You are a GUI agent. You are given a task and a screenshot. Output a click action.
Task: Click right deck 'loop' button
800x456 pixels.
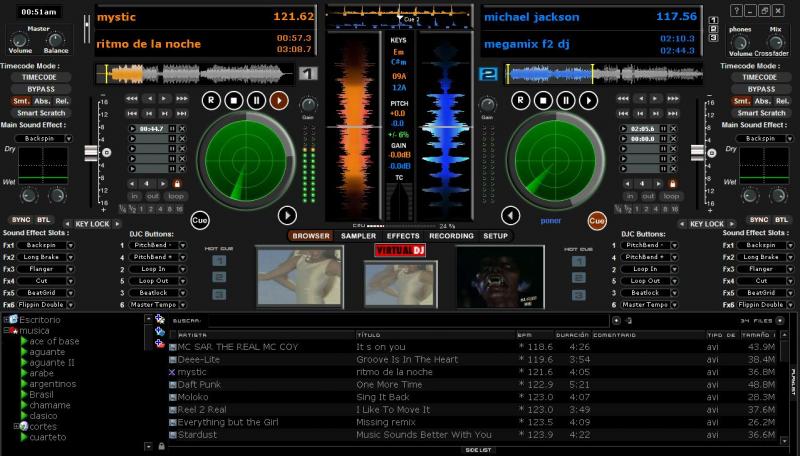click(671, 196)
